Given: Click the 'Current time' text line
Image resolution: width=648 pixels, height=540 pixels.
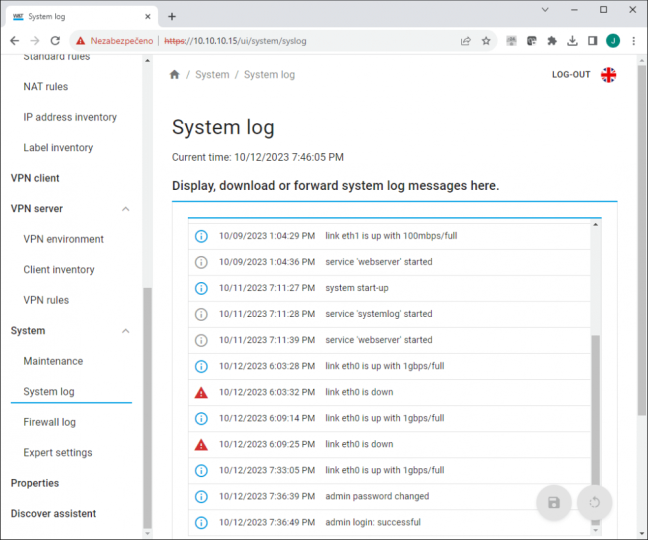Looking at the screenshot, I should [x=258, y=157].
